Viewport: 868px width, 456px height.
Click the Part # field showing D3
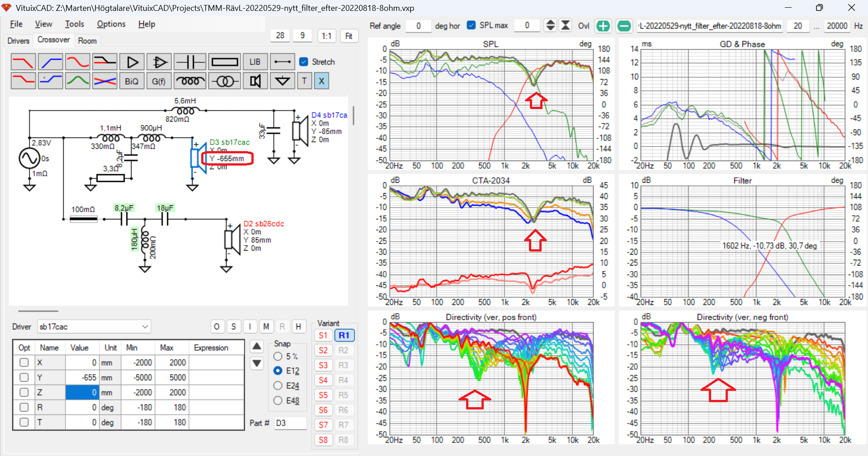(290, 423)
